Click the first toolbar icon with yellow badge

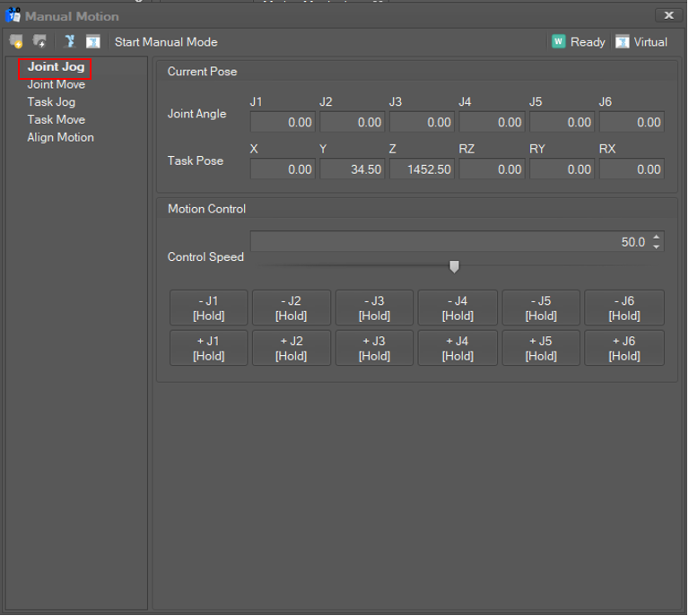pos(16,42)
